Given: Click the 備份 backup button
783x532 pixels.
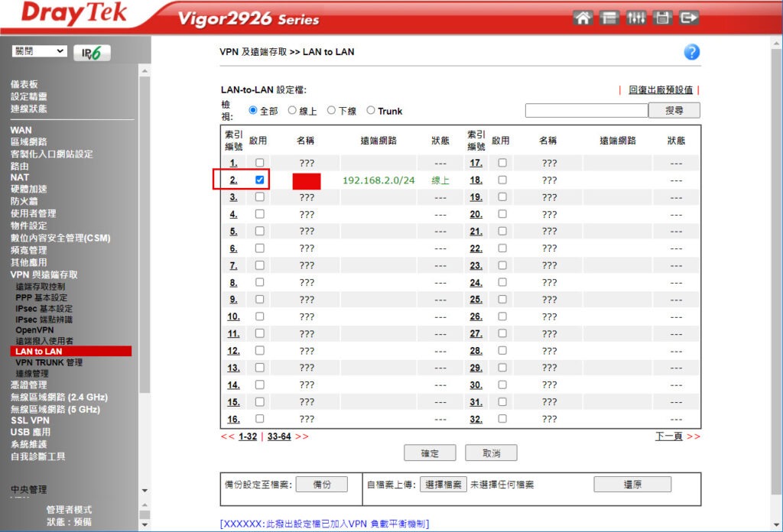Looking at the screenshot, I should tap(322, 485).
